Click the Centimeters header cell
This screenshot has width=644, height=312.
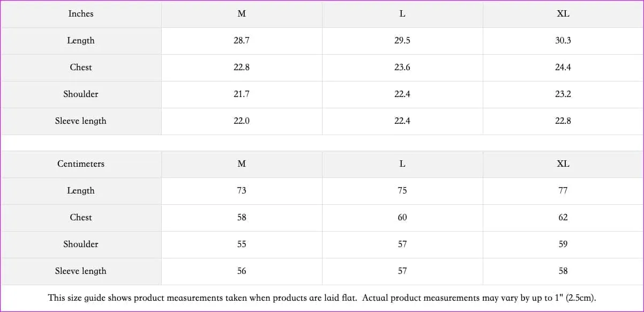coord(81,164)
